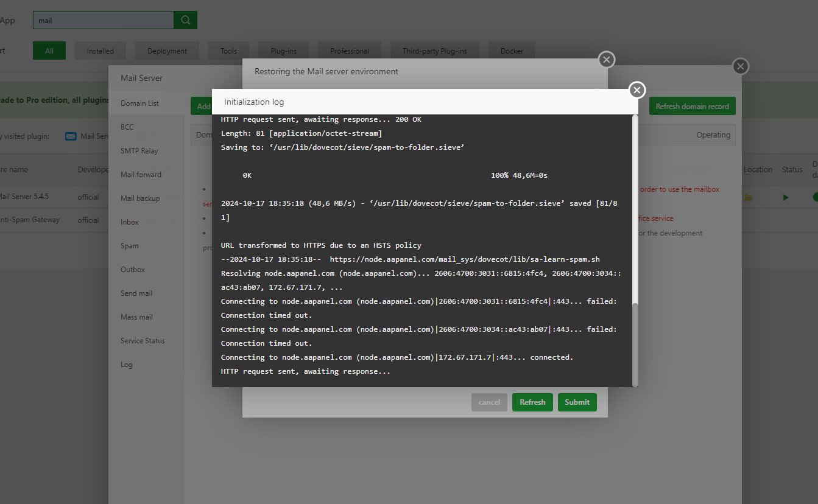Click Refresh in the restore dialog
Image resolution: width=818 pixels, height=504 pixels.
tap(532, 402)
